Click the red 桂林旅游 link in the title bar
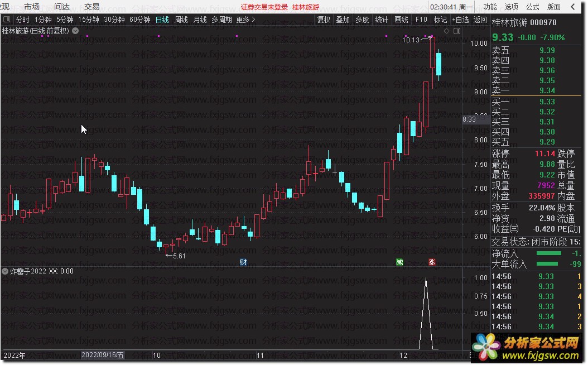The width and height of the screenshot is (588, 365). (306, 7)
